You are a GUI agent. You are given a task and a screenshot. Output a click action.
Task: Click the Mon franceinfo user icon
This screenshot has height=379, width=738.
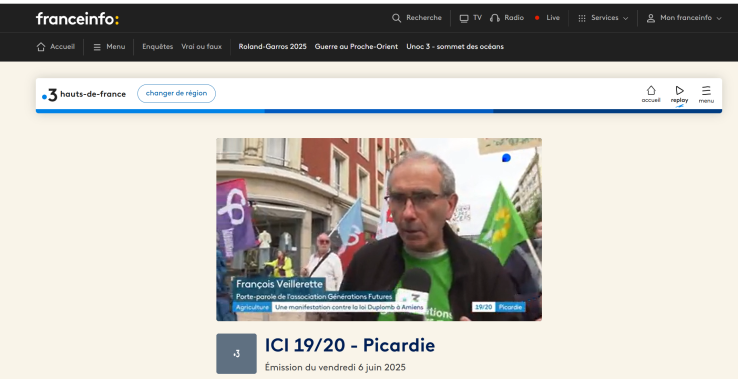650,18
